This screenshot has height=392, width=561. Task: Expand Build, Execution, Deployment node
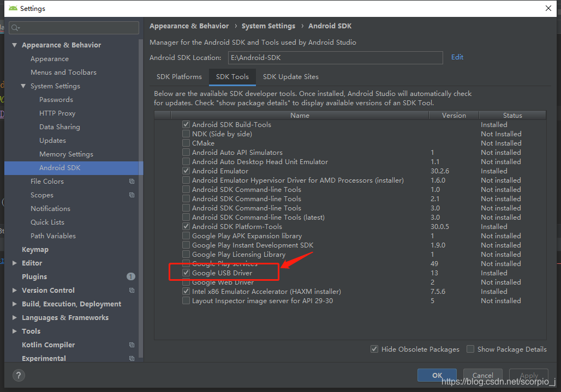[x=15, y=304]
